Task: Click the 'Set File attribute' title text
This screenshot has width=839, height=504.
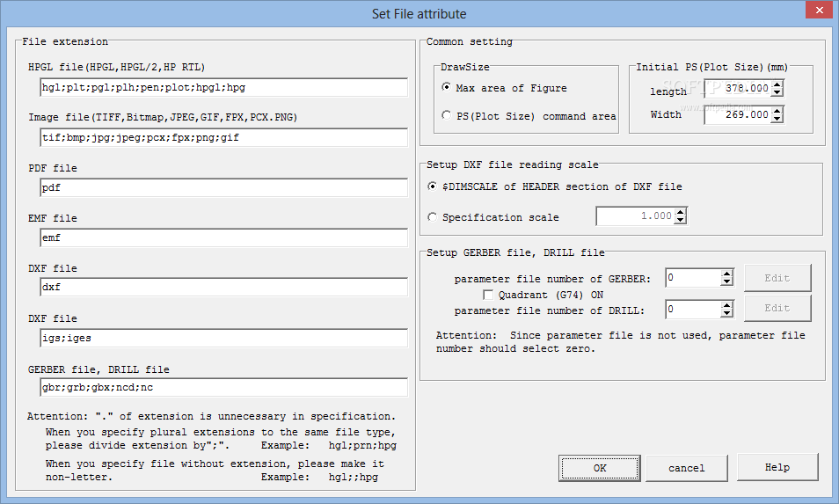Action: [x=419, y=14]
